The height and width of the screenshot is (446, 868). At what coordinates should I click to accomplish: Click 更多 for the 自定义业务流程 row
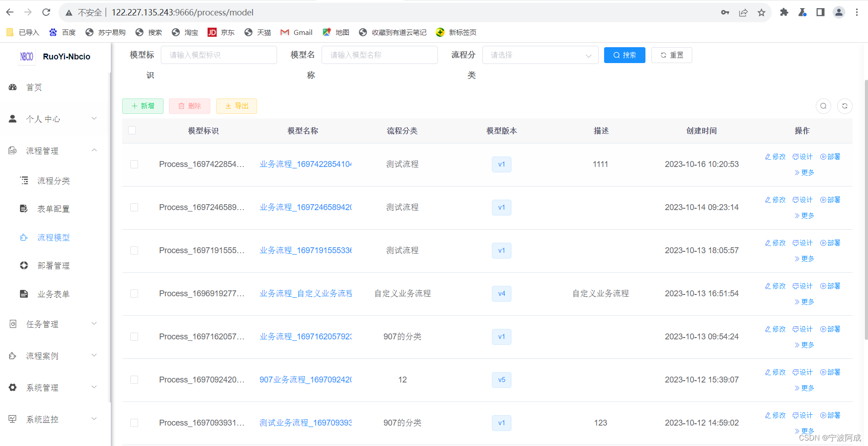pyautogui.click(x=804, y=302)
